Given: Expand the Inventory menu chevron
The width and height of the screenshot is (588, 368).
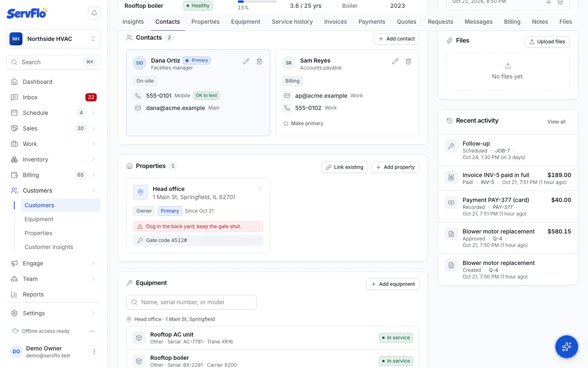Looking at the screenshot, I should click(x=94, y=159).
